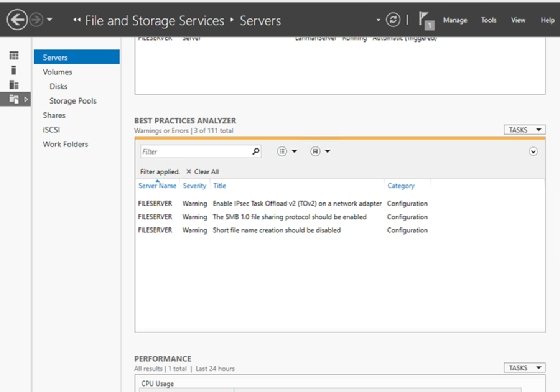This screenshot has height=392, width=560.
Task: Click FILESERVER in the IPsec warning row
Action: (155, 203)
